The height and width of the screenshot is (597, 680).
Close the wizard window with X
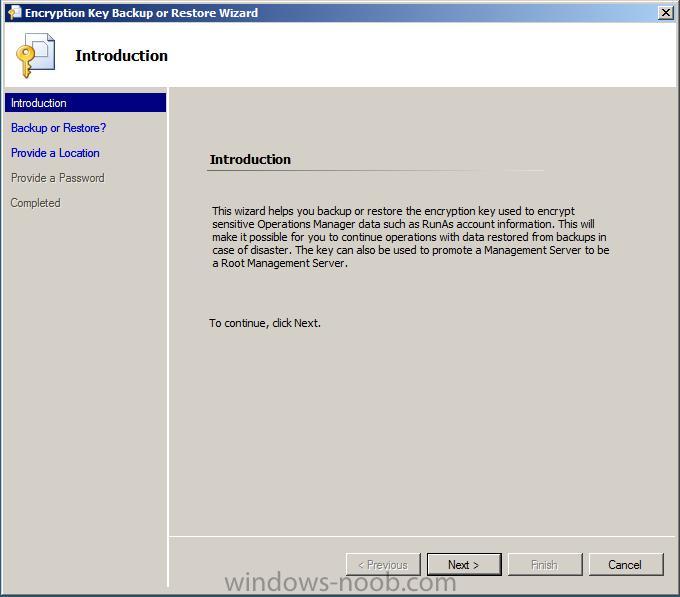pyautogui.click(x=665, y=13)
